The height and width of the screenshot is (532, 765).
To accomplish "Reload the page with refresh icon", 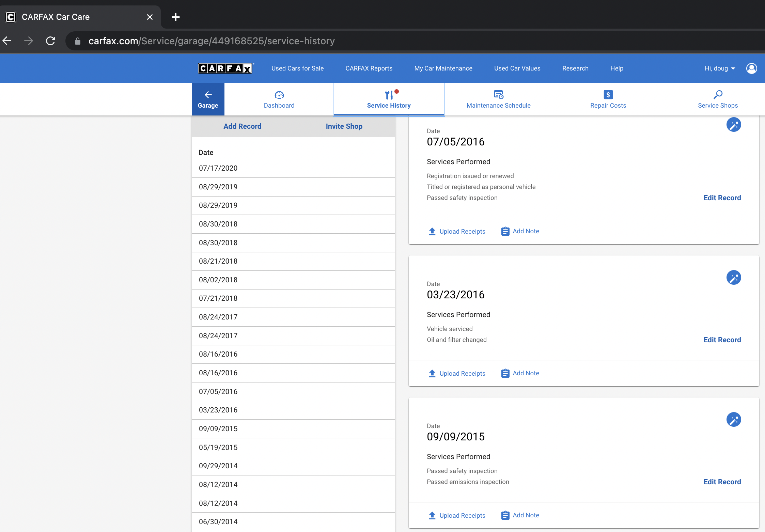I will coord(51,41).
